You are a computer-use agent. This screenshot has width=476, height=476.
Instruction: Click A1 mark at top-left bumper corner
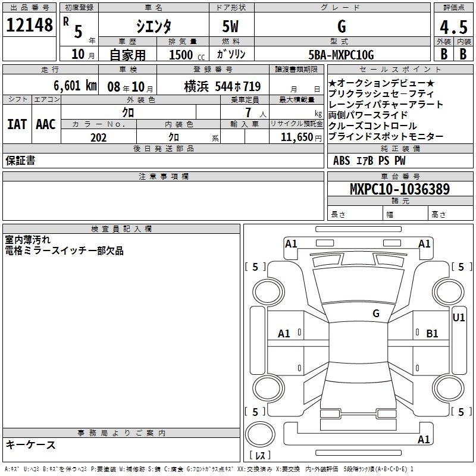(291, 244)
